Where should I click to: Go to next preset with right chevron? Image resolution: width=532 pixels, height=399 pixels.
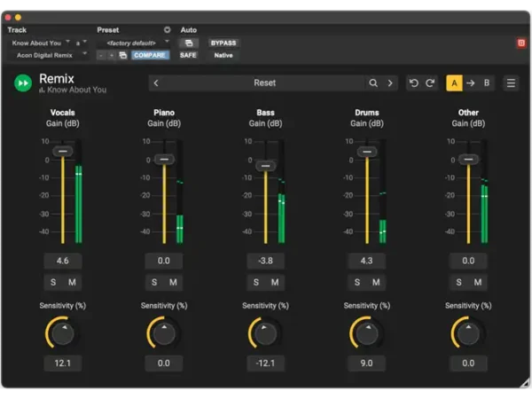click(x=390, y=83)
